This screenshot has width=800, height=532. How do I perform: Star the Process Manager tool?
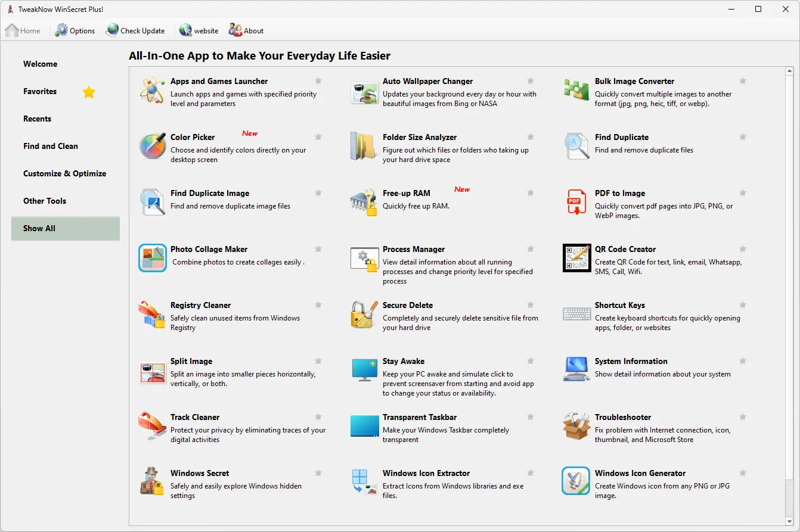pos(531,249)
